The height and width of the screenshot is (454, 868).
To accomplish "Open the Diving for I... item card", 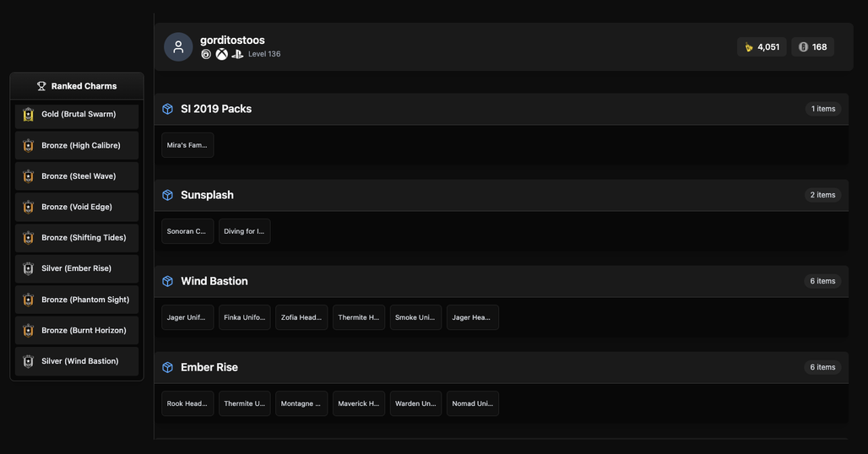I will (245, 232).
